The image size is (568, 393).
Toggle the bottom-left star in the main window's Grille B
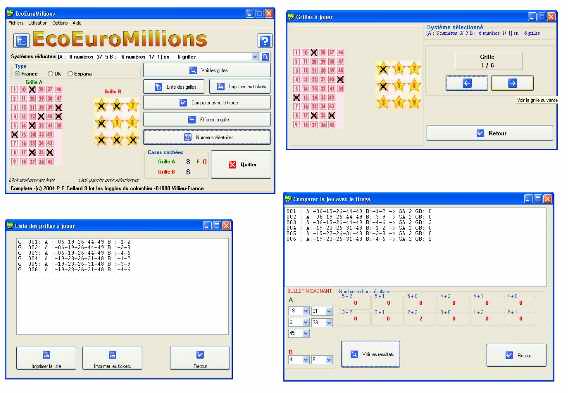coord(101,139)
